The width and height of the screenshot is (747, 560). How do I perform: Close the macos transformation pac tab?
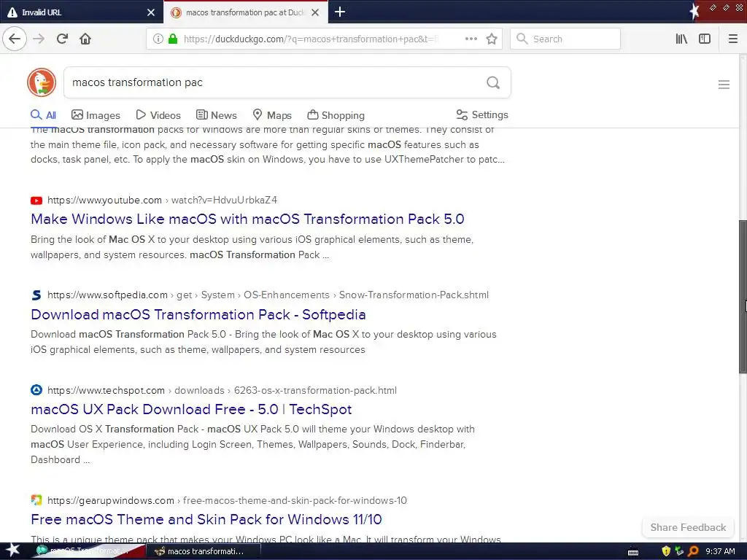click(x=315, y=12)
